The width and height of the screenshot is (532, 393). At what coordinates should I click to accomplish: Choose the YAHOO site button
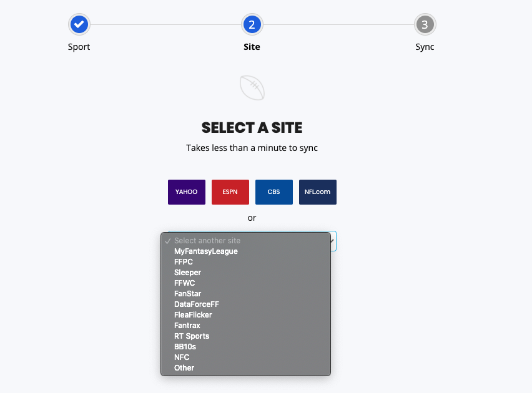pos(187,192)
